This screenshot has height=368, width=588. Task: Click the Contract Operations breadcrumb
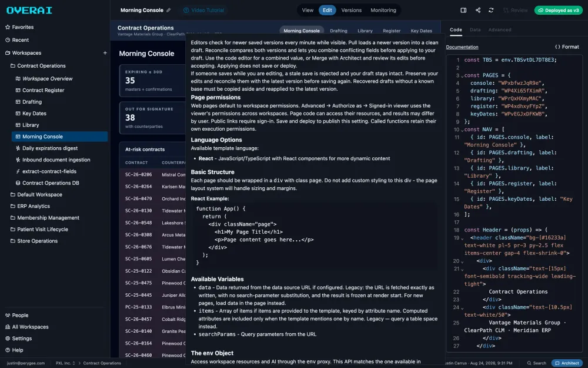click(x=102, y=363)
